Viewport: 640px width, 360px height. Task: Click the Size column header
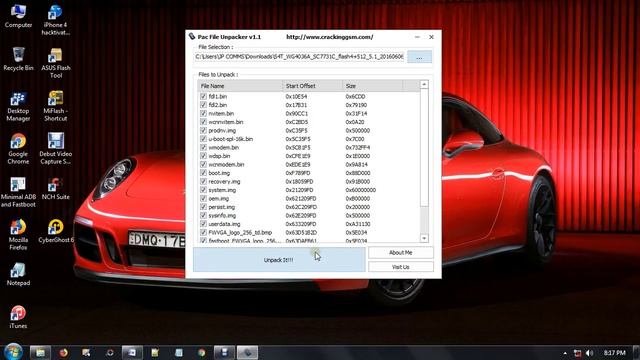(x=373, y=86)
